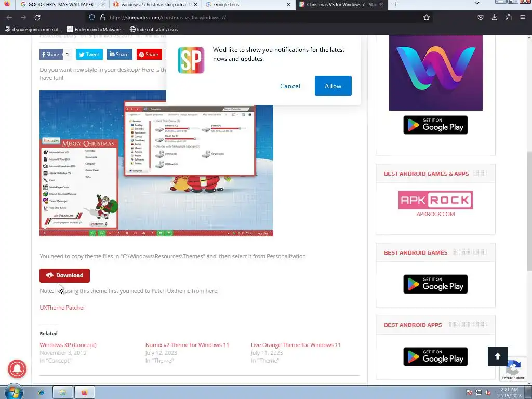
Task: Open the Pocket save icon
Action: click(x=481, y=17)
